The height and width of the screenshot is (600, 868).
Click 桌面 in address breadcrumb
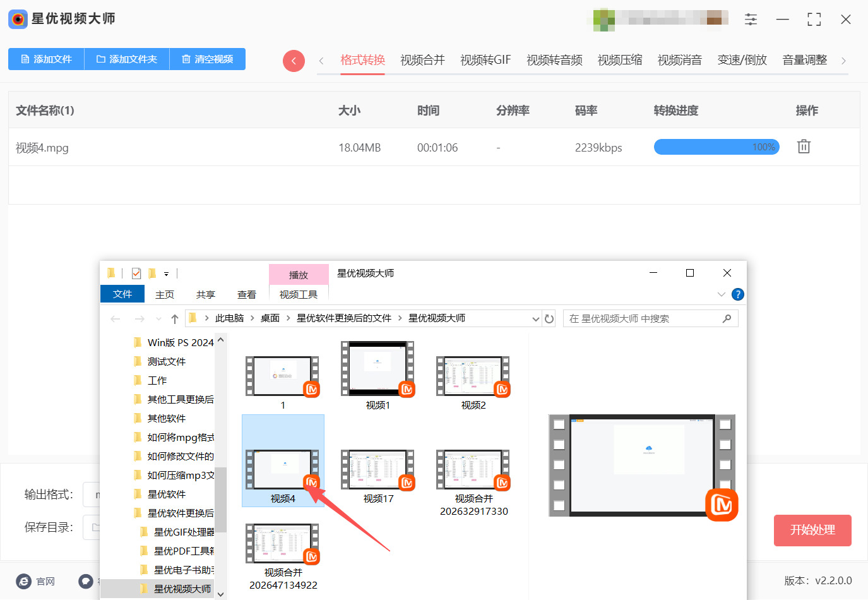click(x=270, y=318)
